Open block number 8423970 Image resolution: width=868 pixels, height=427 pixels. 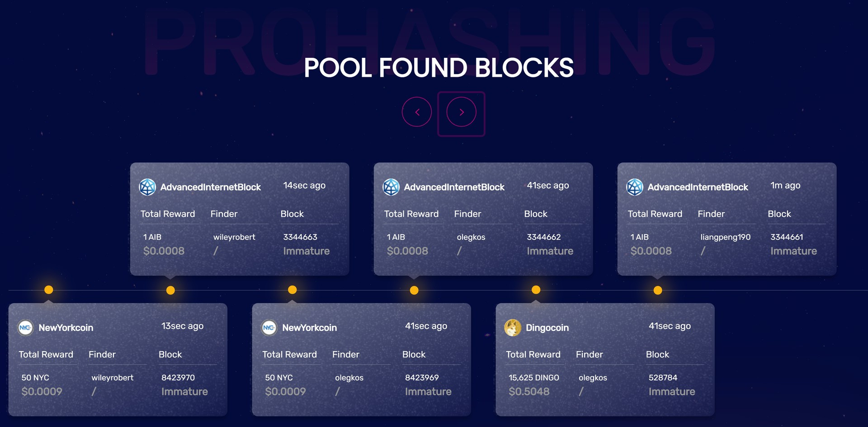(x=178, y=377)
